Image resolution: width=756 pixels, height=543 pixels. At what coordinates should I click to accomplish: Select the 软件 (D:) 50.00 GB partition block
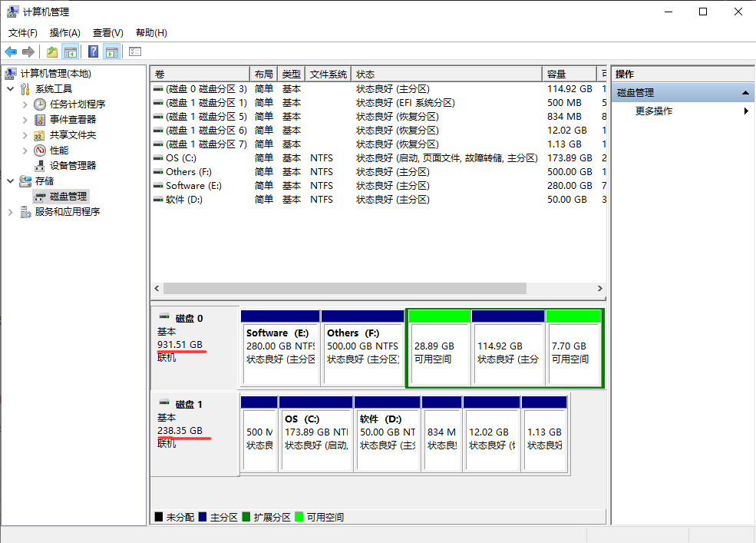(x=387, y=435)
